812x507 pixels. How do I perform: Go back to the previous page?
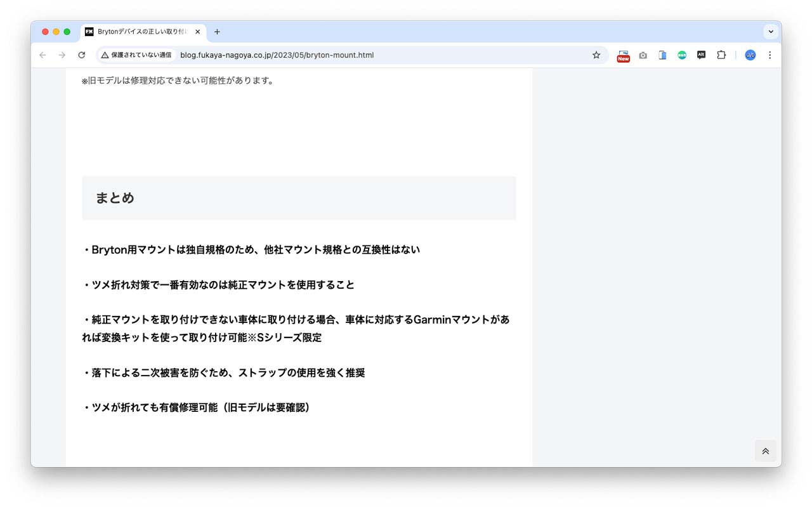43,55
